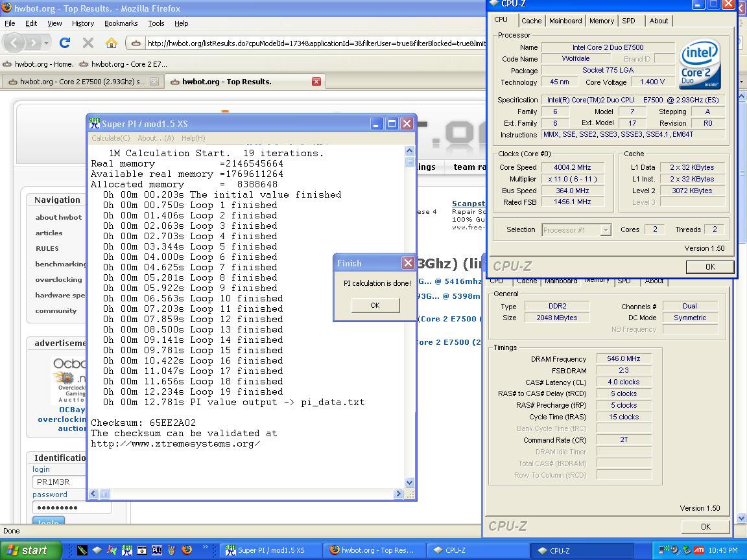Expand hidden Quick Launch items chevron

point(206,547)
